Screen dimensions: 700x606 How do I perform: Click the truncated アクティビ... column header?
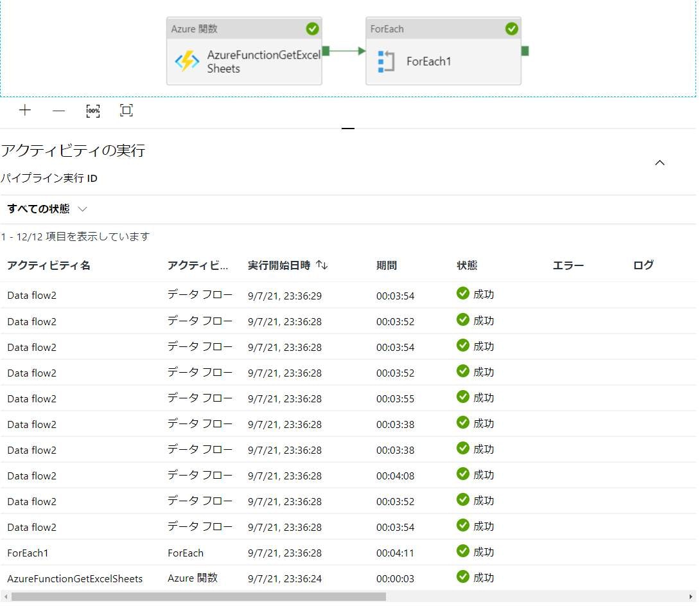coord(198,265)
